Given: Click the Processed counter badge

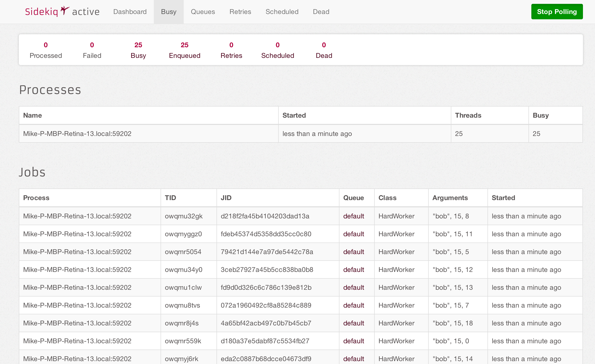Looking at the screenshot, I should tap(46, 45).
